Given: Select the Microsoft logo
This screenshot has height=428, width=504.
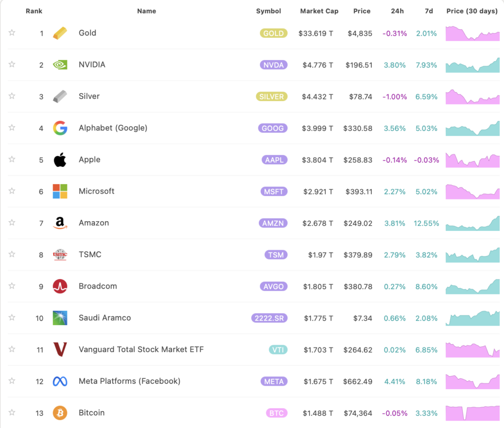Looking at the screenshot, I should (x=60, y=191).
